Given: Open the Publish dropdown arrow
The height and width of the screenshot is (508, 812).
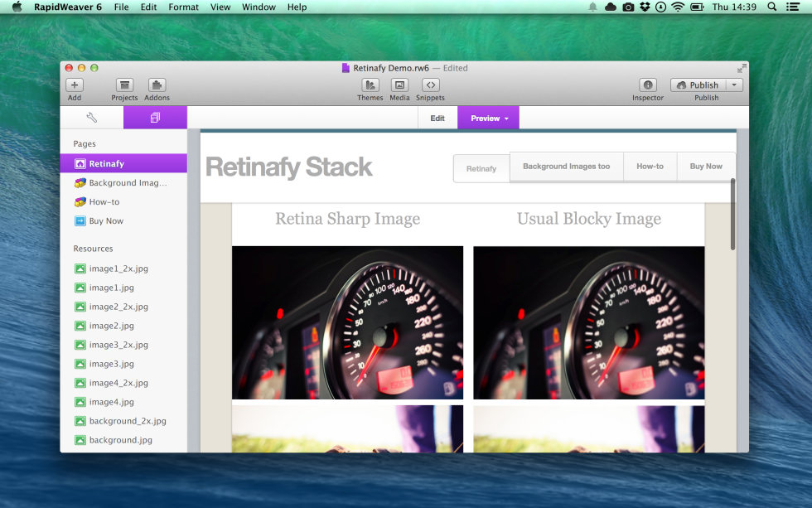Looking at the screenshot, I should click(x=734, y=85).
